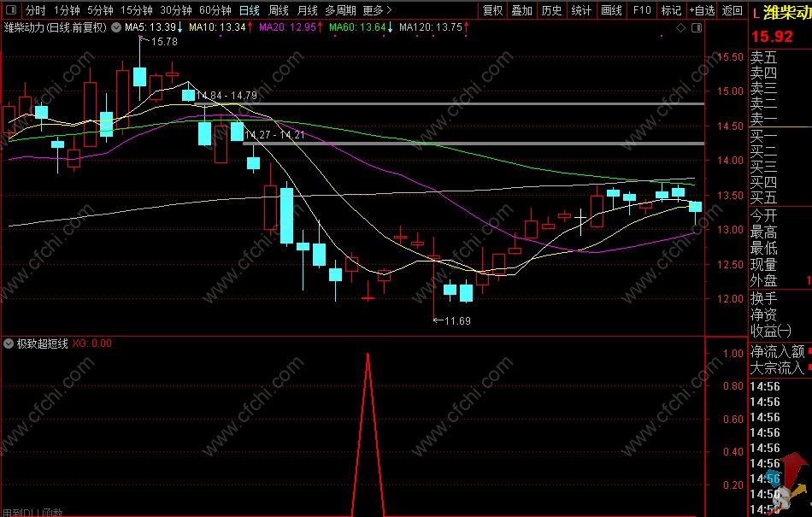
Task: Open F10 company information
Action: 642,10
